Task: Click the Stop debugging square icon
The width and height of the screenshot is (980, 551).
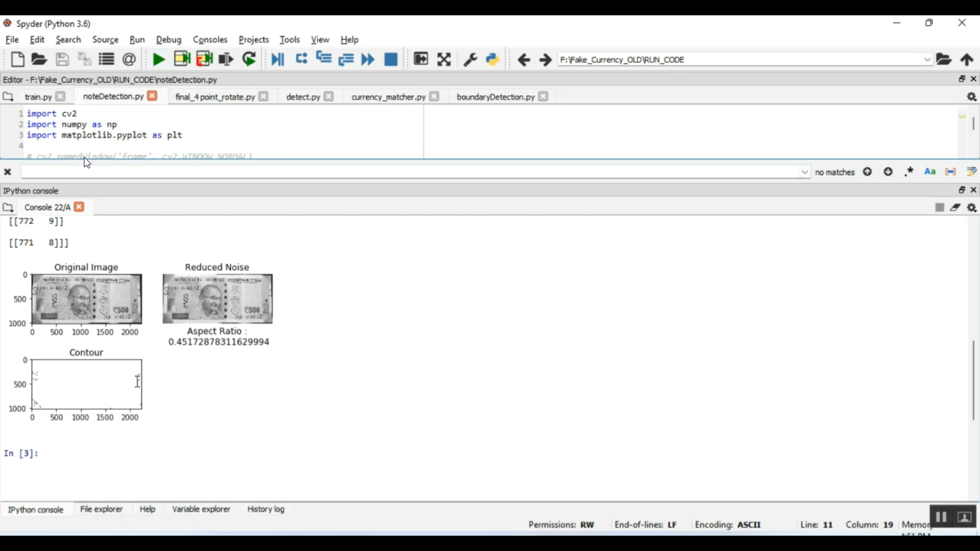Action: tap(391, 59)
